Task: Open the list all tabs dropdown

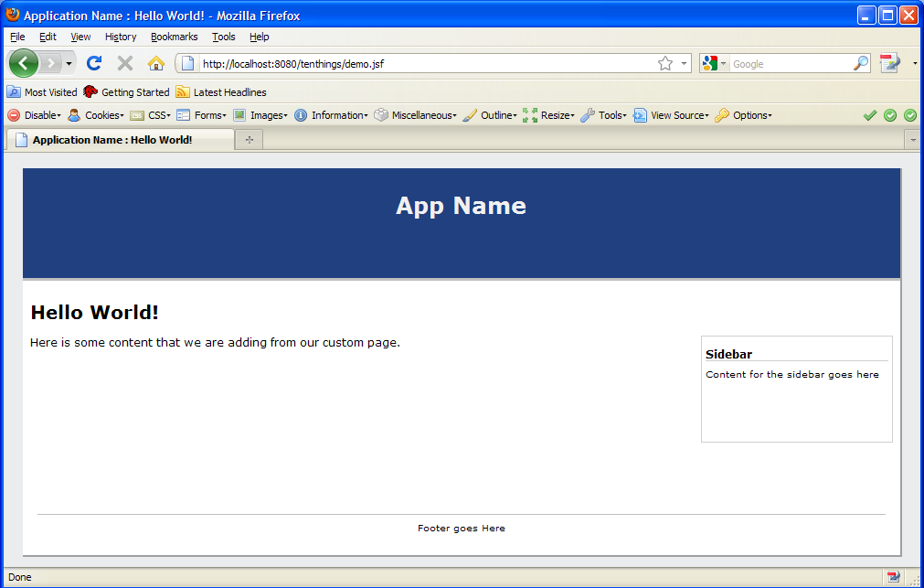Action: point(913,140)
